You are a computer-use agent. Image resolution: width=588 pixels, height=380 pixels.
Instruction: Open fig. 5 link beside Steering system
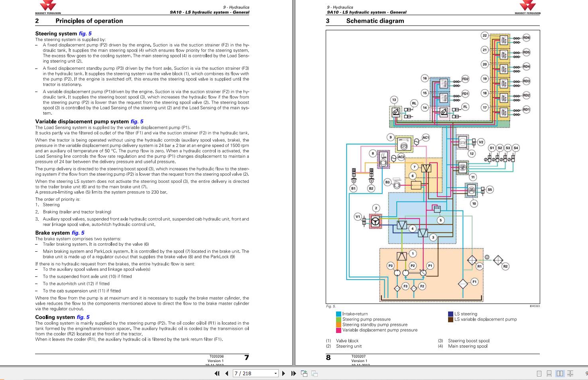tap(85, 33)
